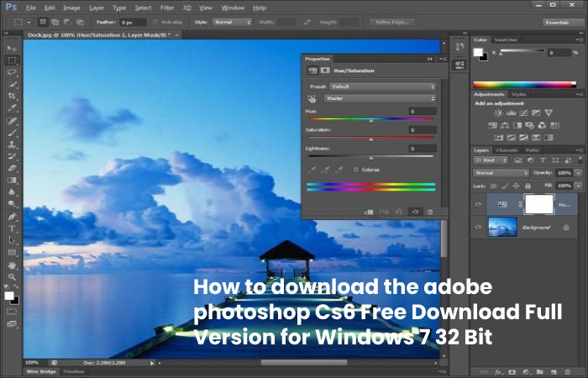Viewport: 588px width, 378px height.
Task: Open the Image menu
Action: tap(71, 8)
